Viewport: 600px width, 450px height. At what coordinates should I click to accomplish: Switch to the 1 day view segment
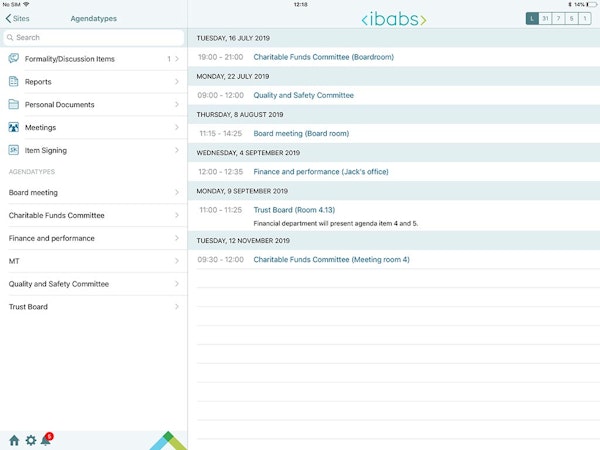pos(584,18)
